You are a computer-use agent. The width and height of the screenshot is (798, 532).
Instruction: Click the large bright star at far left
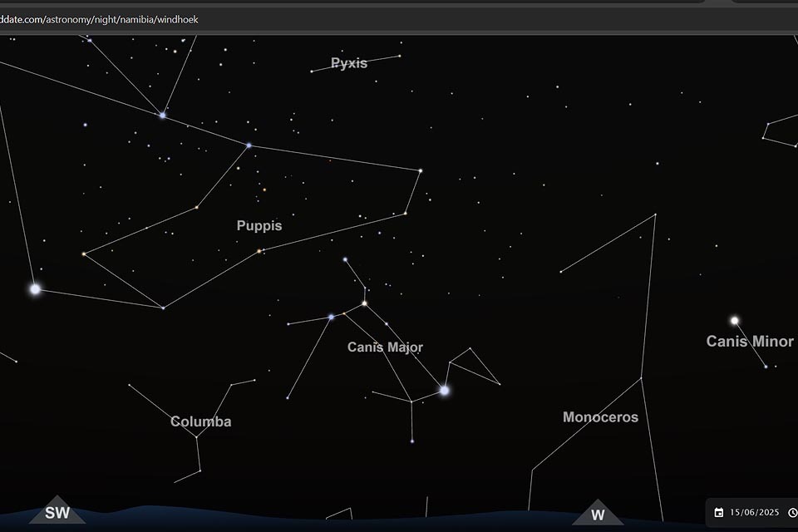point(35,289)
